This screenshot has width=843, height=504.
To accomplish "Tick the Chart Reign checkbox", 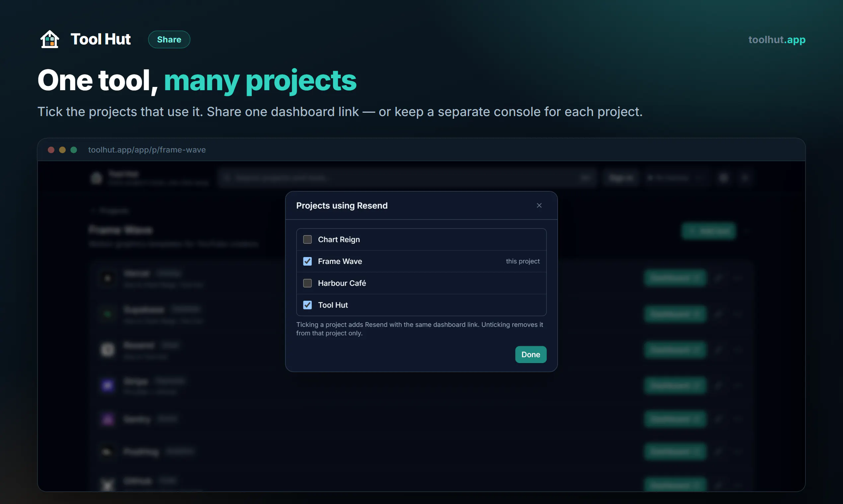I will [307, 239].
